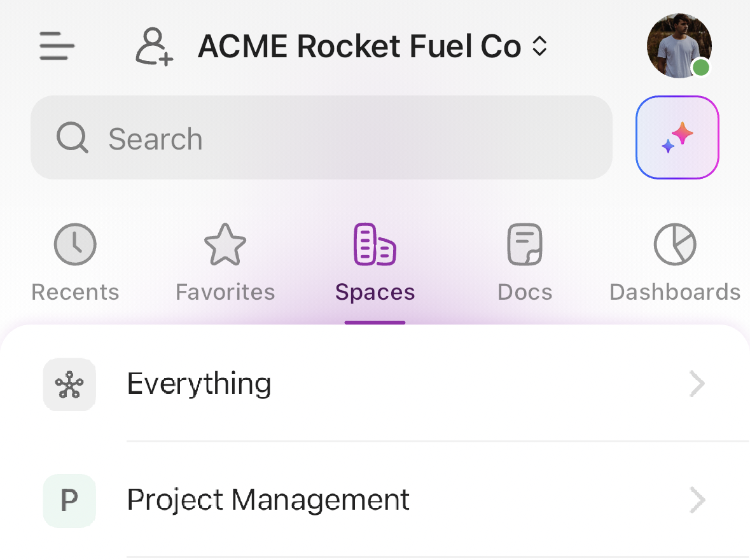Open the Project Management space

268,500
